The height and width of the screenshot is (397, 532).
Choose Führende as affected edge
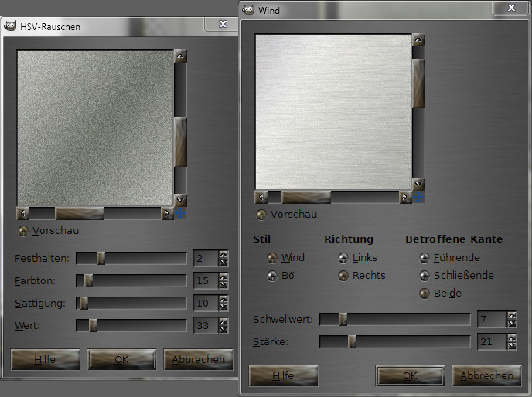pyautogui.click(x=425, y=258)
